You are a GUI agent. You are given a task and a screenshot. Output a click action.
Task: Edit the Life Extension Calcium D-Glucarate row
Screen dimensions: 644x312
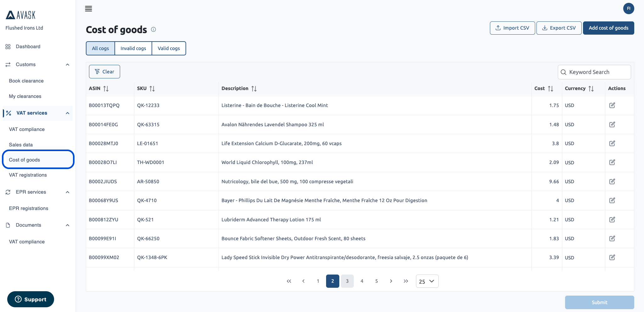pos(612,143)
